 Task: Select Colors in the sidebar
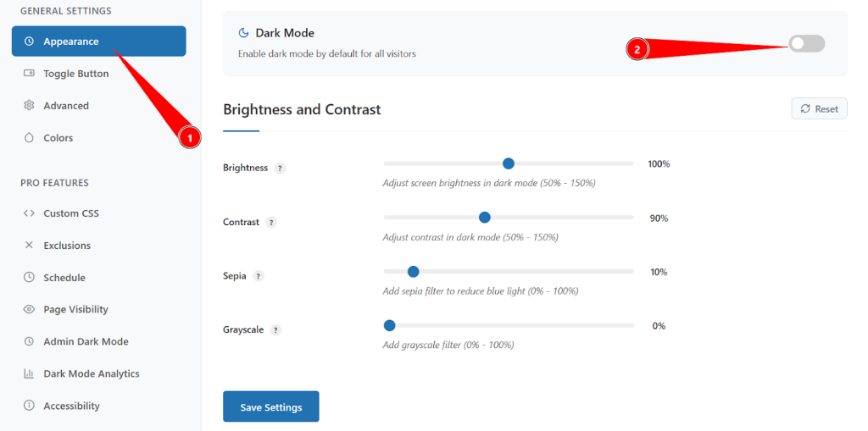click(x=58, y=138)
